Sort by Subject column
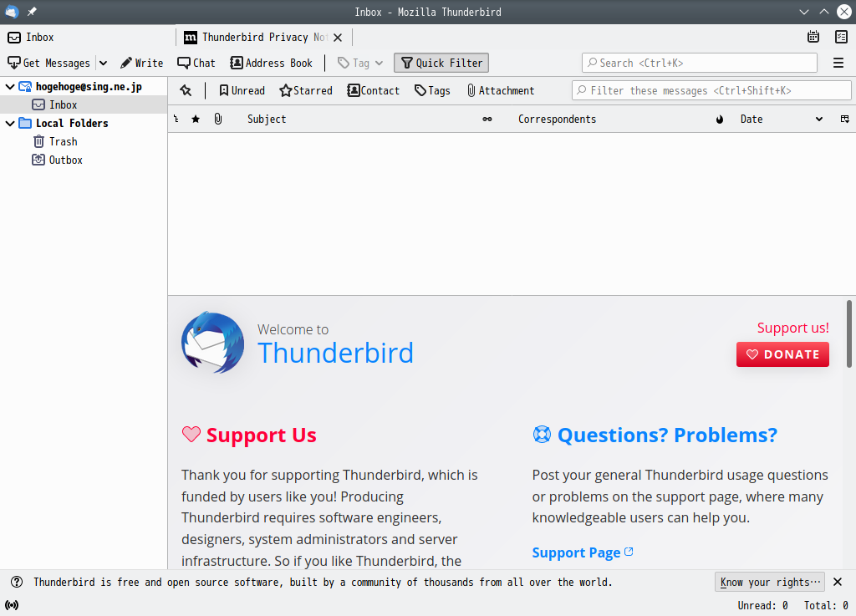This screenshot has height=616, width=856. 267,119
